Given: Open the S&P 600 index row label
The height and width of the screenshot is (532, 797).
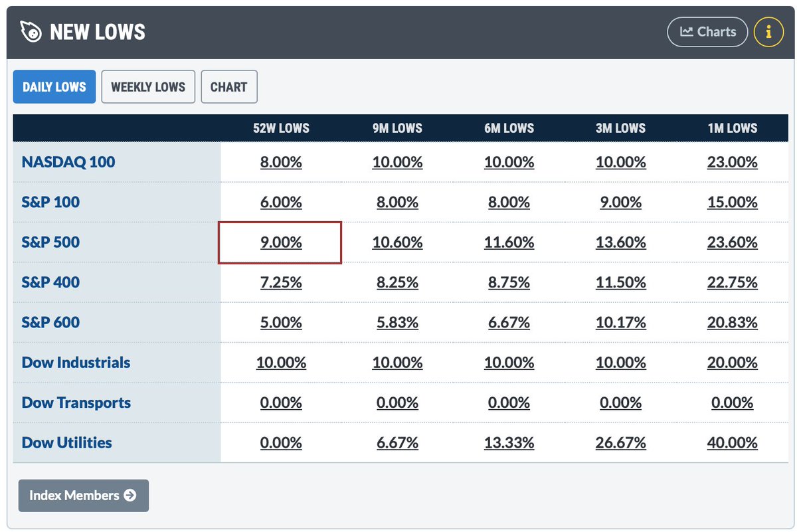Looking at the screenshot, I should (50, 322).
